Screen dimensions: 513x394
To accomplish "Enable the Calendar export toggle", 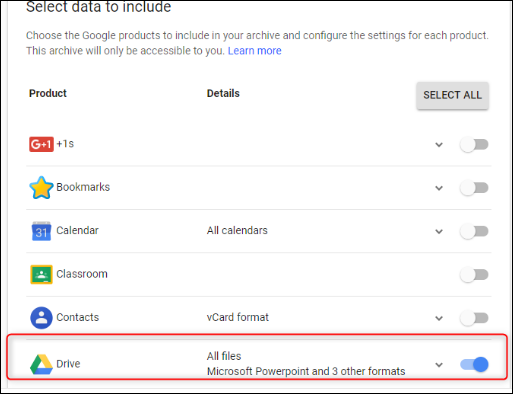I will click(474, 231).
